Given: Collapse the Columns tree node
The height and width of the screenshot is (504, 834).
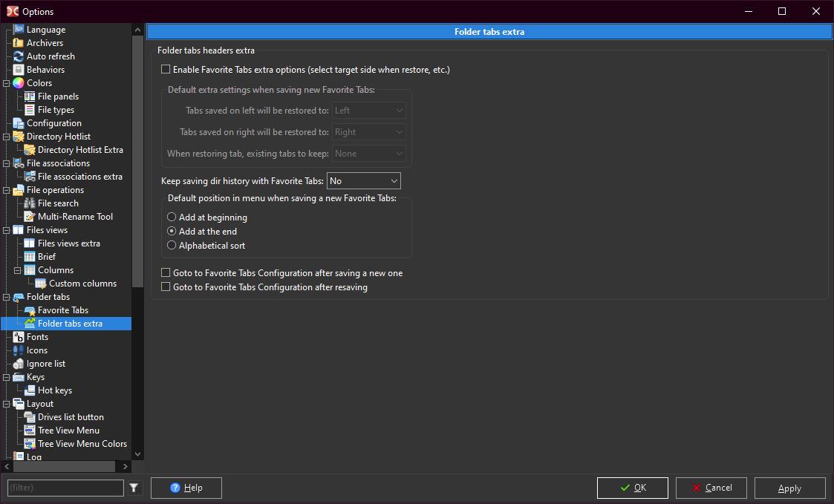Looking at the screenshot, I should pyautogui.click(x=17, y=270).
